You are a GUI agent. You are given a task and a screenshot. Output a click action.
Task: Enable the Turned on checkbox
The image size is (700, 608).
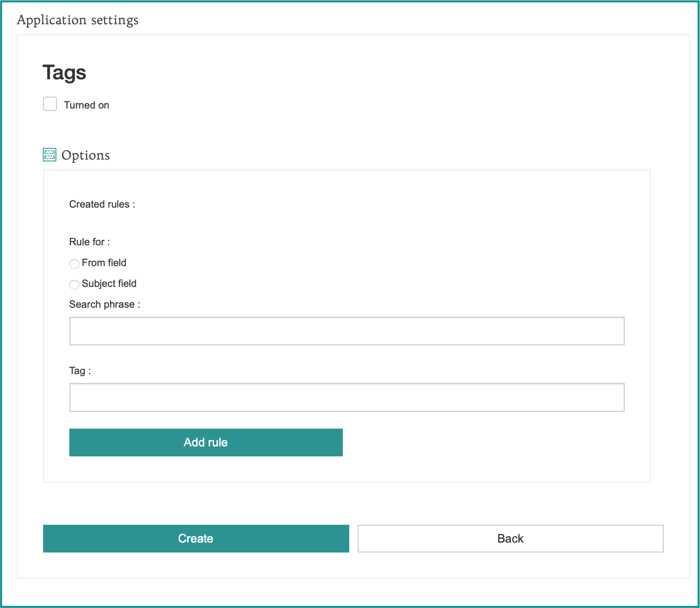[50, 104]
